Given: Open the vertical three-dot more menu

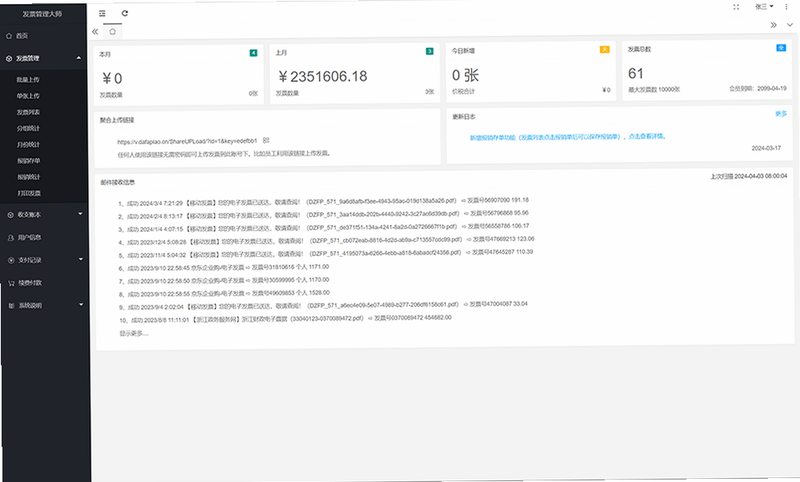Looking at the screenshot, I should coord(786,7).
